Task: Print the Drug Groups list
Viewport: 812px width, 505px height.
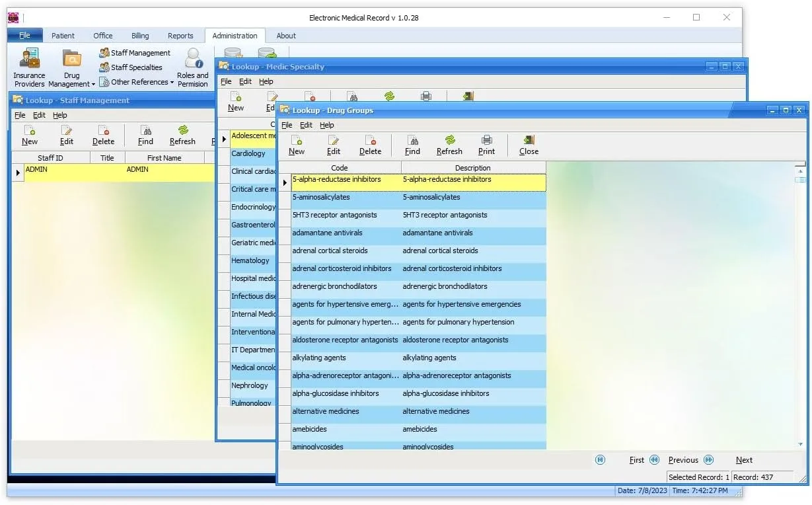Action: point(486,145)
